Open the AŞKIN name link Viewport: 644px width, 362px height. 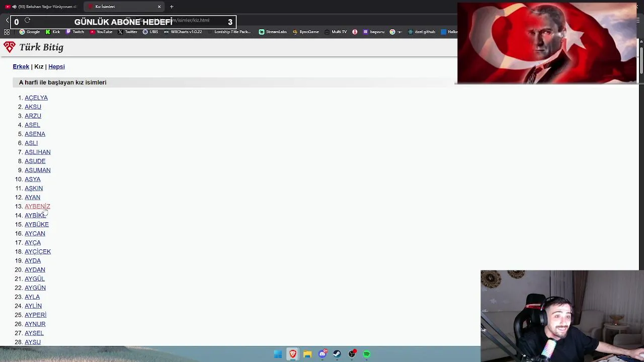pos(34,188)
